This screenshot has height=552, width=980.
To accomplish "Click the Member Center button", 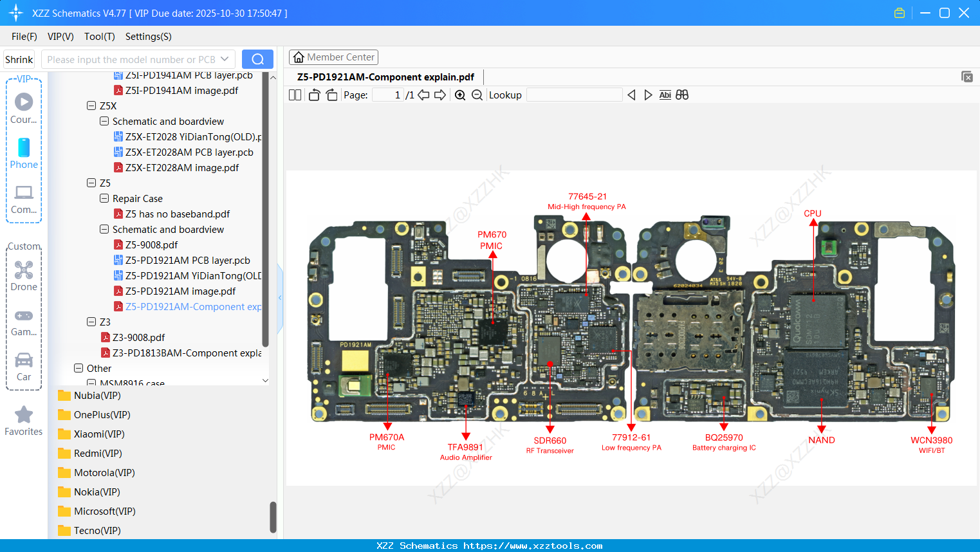I will point(333,57).
